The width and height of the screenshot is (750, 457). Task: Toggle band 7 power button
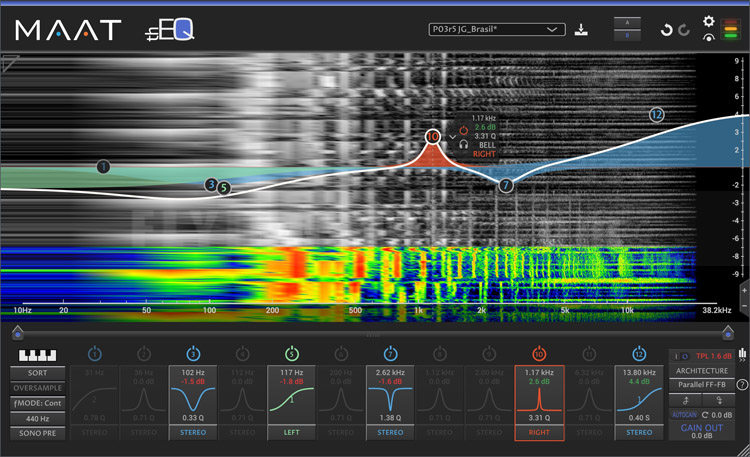coord(390,354)
